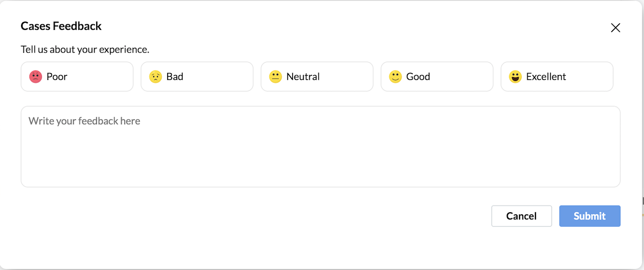Viewport: 644px width, 270px height.
Task: Click the straight-faced Neutral emoji
Action: pyautogui.click(x=276, y=77)
